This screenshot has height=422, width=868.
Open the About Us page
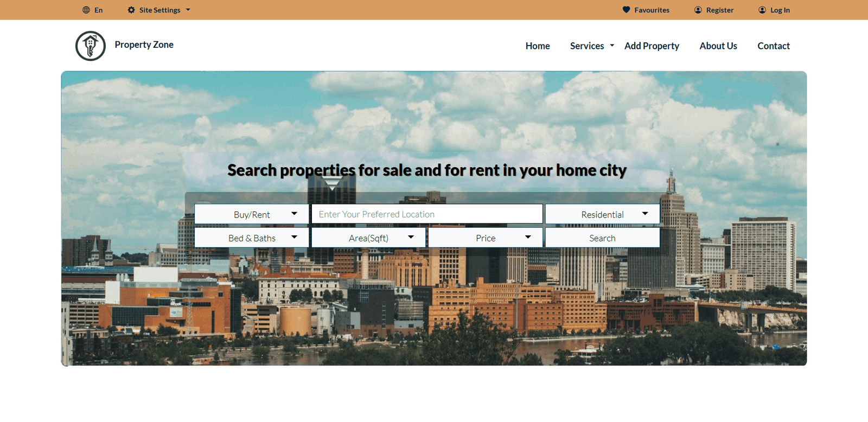coord(718,46)
